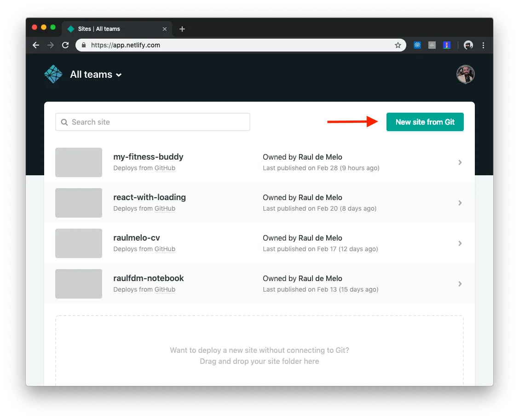The image size is (519, 420).
Task: Expand react-with-loading row chevron
Action: click(x=460, y=203)
